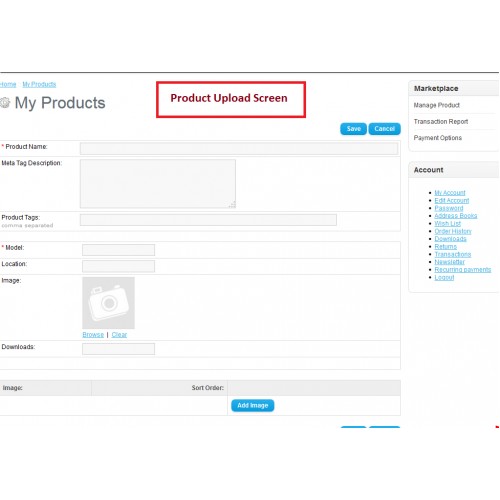This screenshot has height=500, width=500.
Task: Click into the Meta Tag Description textarea
Action: [158, 184]
